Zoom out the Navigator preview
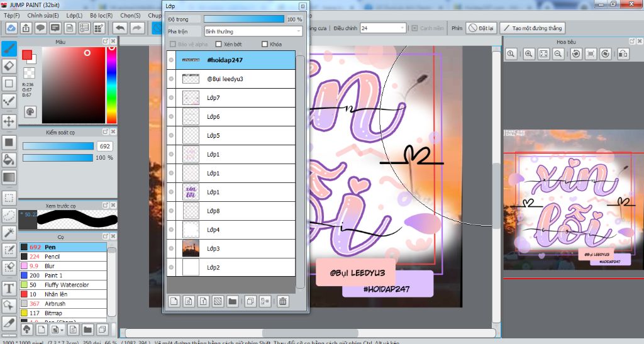This screenshot has width=644, height=344. click(558, 54)
